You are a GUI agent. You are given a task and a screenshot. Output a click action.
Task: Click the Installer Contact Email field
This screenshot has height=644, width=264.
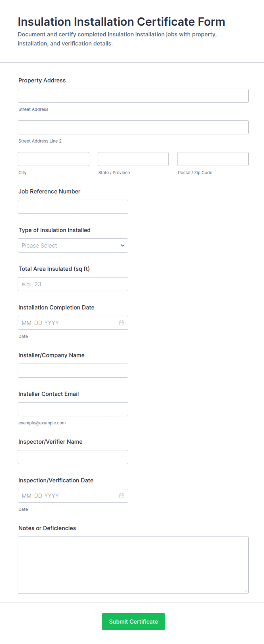pyautogui.click(x=73, y=409)
